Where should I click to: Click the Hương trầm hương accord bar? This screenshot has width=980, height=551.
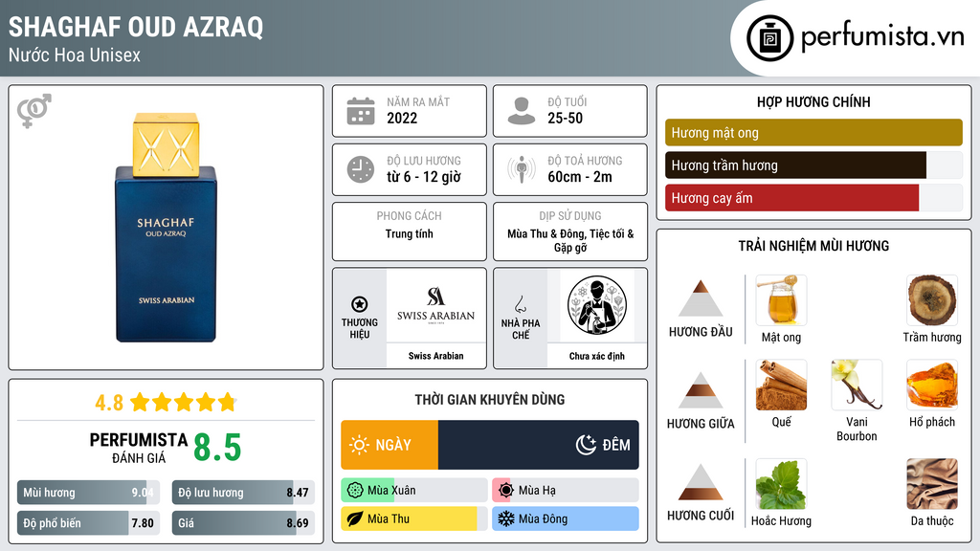(x=813, y=165)
